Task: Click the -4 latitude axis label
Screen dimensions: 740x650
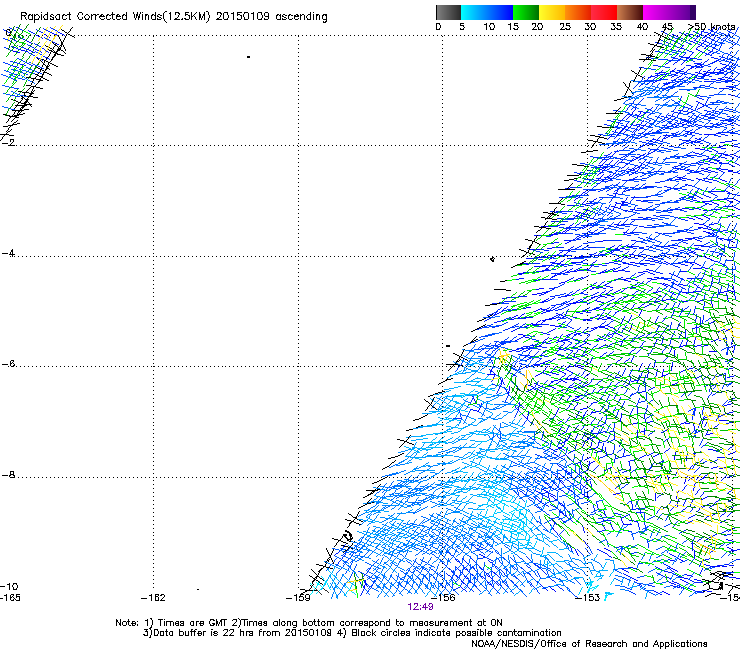Action: coord(8,253)
